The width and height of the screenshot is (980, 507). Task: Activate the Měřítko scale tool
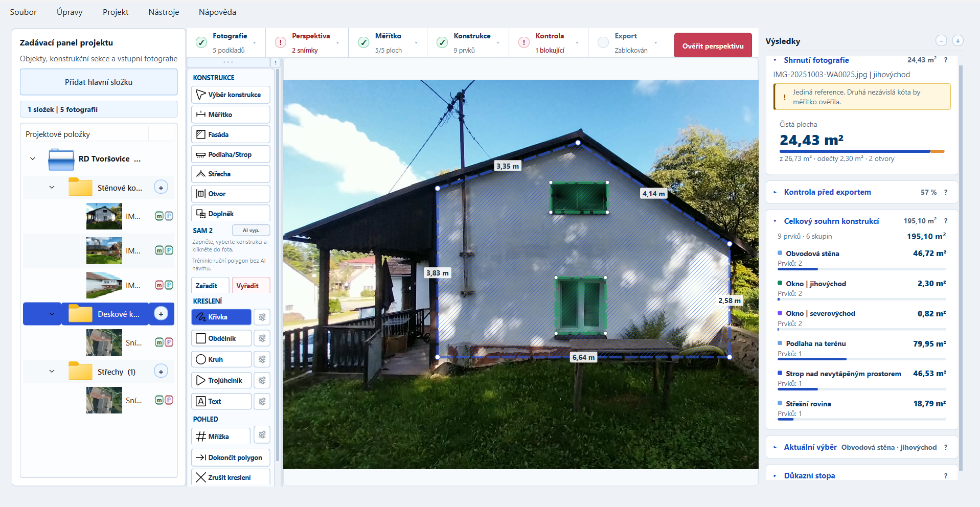[x=231, y=114]
